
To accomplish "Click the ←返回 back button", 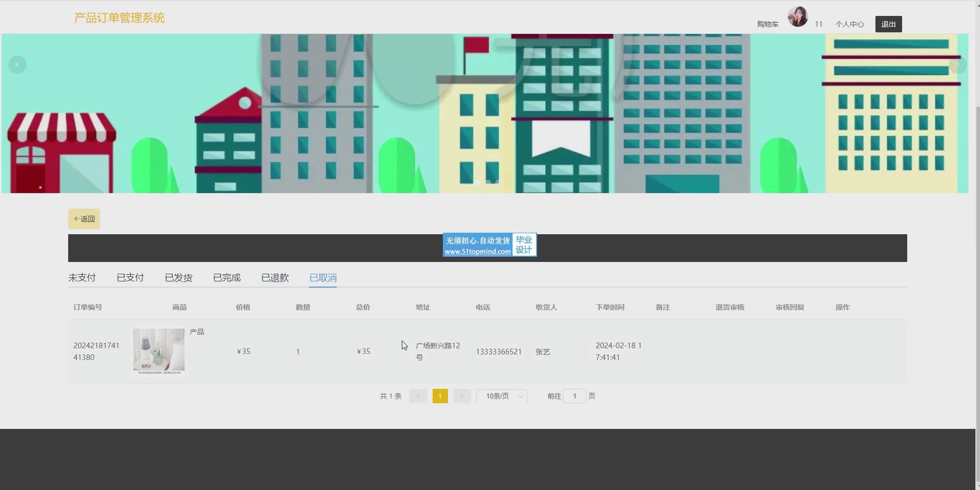I will coord(84,219).
